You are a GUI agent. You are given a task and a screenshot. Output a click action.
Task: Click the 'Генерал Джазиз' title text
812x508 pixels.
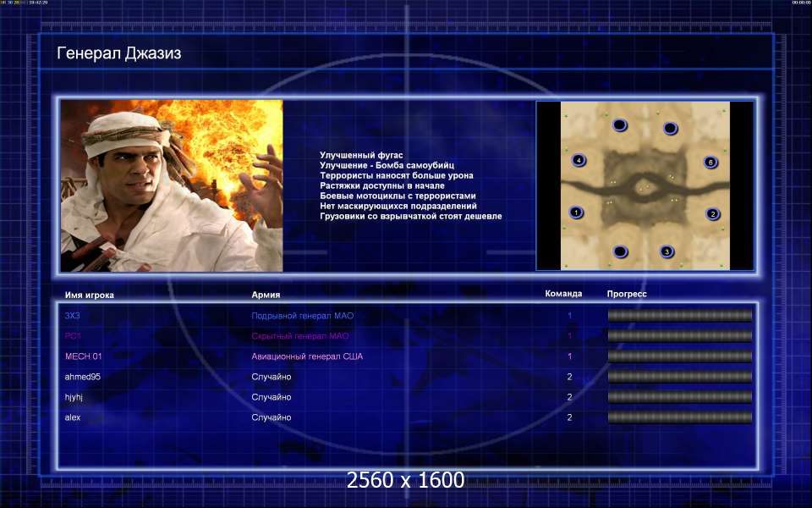click(118, 53)
